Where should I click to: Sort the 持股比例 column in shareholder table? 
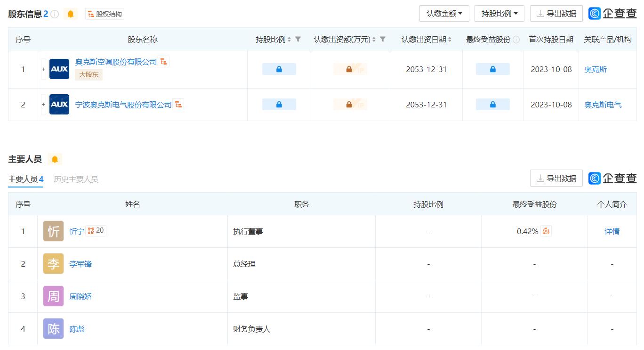290,40
